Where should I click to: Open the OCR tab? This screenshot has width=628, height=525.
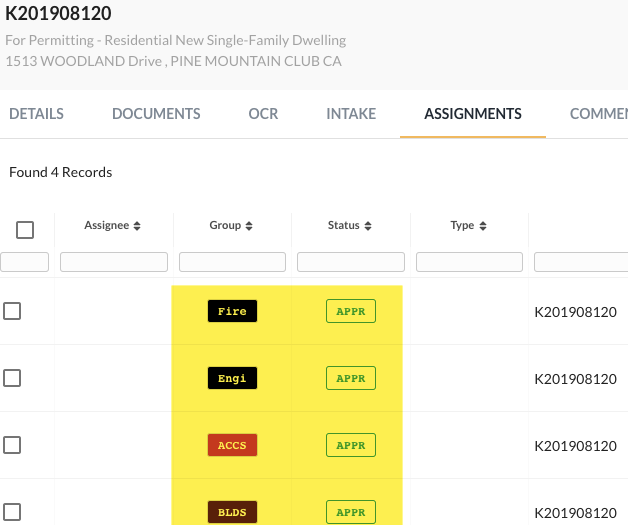pos(263,114)
